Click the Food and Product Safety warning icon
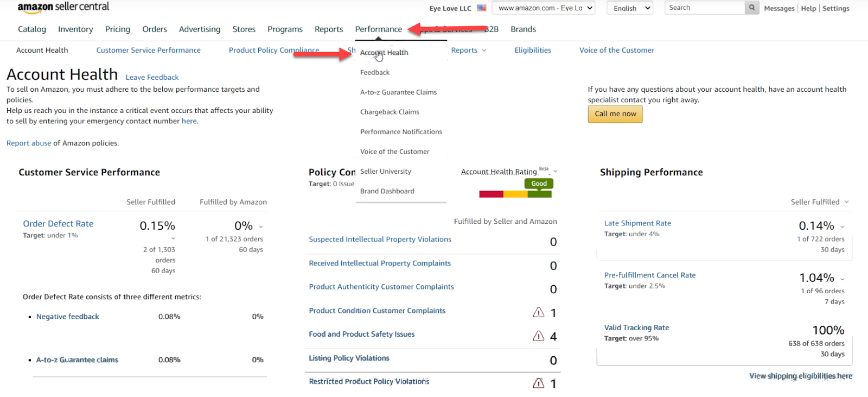868x397 pixels. 539,336
